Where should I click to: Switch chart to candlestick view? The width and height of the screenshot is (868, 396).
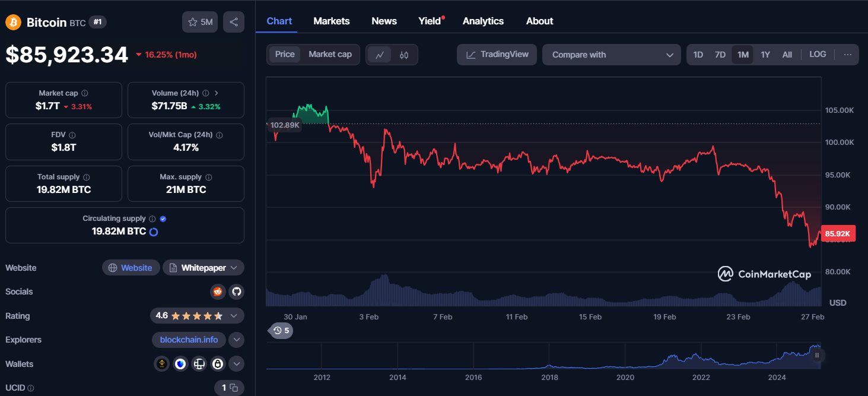pos(404,55)
